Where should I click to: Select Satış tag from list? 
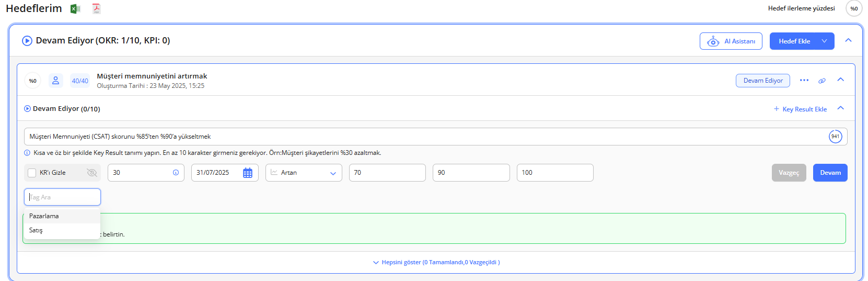click(36, 230)
